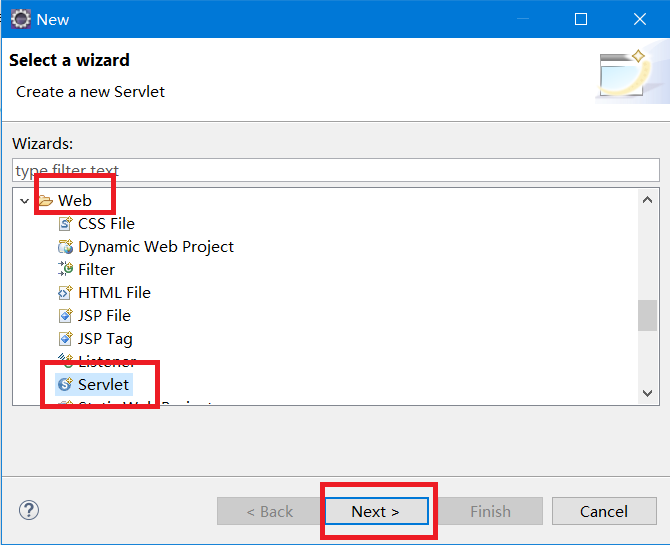
Task: Click the JSP Tag wizard icon
Action: coord(66,339)
